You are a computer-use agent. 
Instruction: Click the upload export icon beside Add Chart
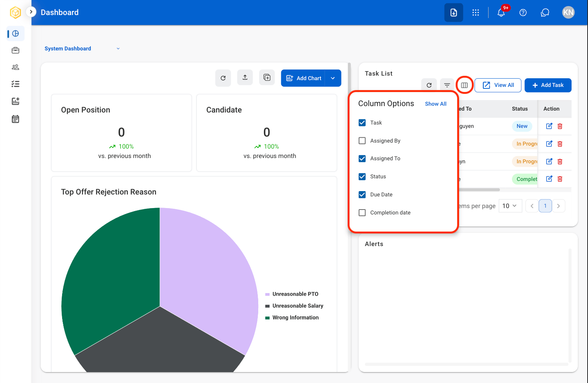(x=245, y=78)
